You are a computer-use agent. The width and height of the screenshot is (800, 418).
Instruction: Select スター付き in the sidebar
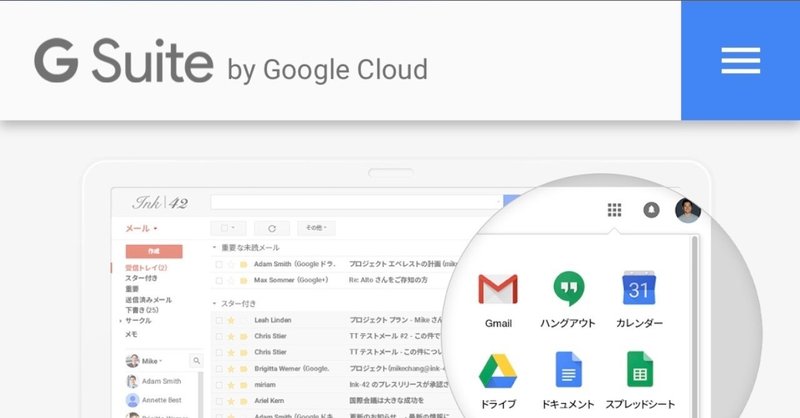141,278
